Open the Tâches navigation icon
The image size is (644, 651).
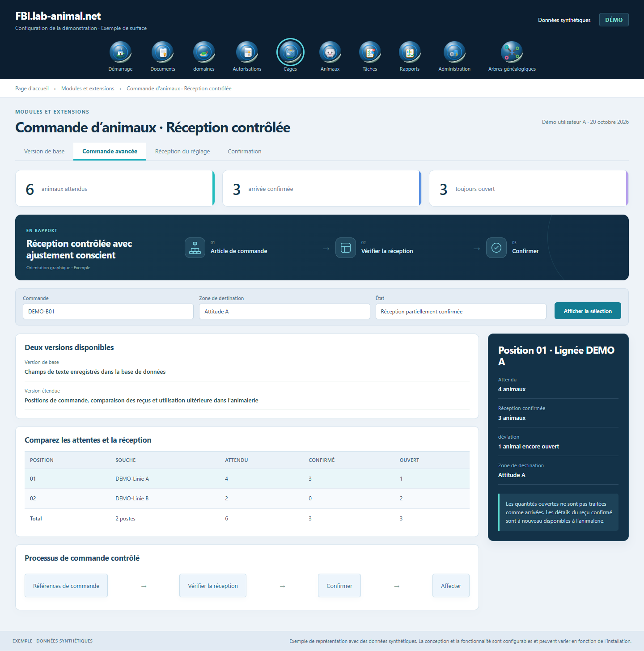coord(370,52)
